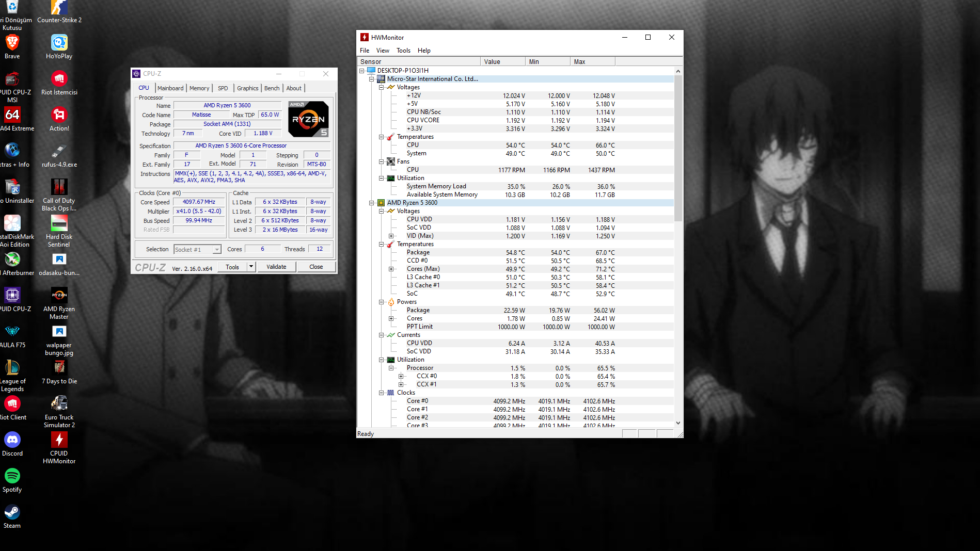Switch to the Graphics tab in CPU-Z
The width and height of the screenshot is (980, 551).
(248, 88)
